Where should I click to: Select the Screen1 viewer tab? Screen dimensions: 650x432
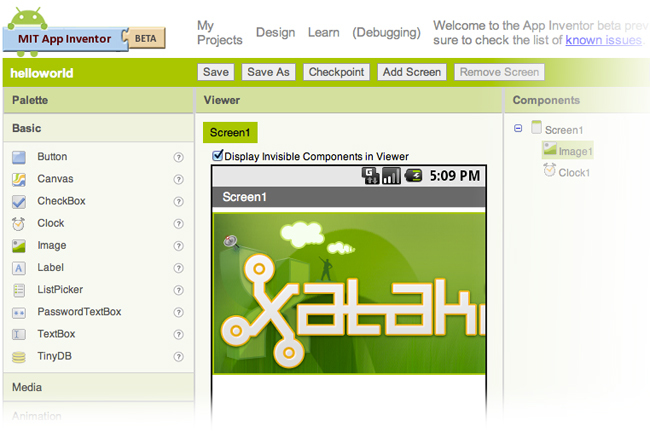(230, 133)
